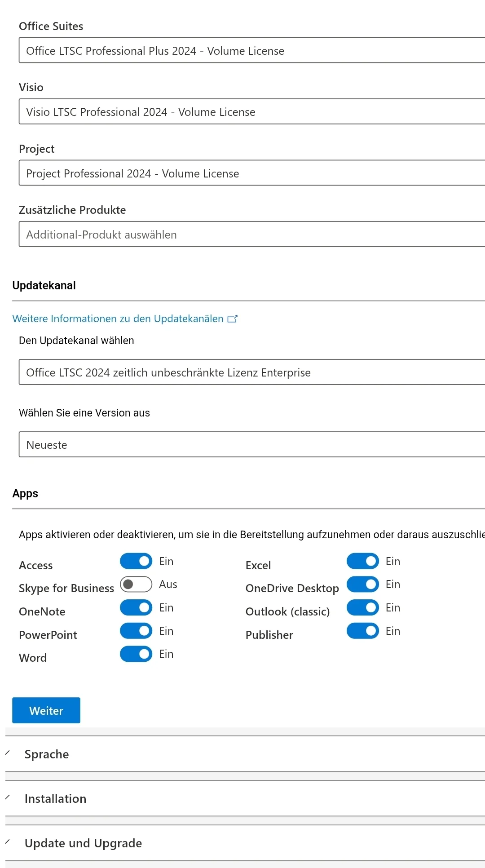Turn off the OneNote toggle
The image size is (485, 868).
[x=136, y=607]
